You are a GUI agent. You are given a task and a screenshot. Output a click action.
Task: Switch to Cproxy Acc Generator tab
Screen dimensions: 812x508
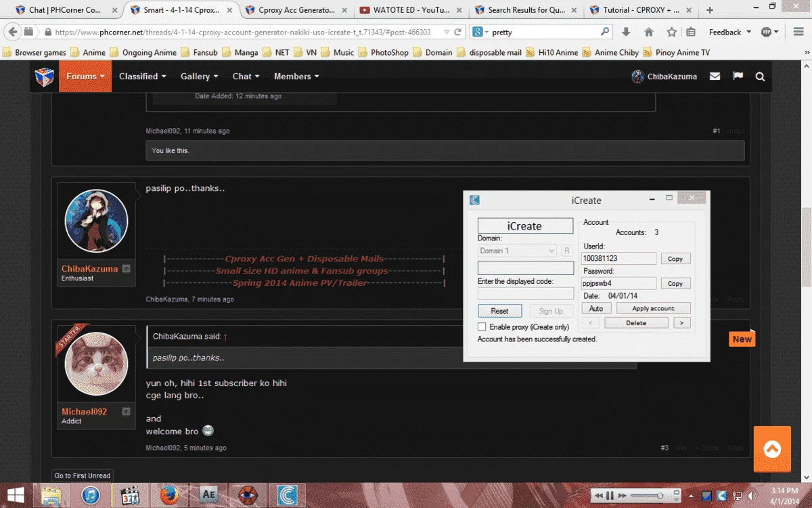pyautogui.click(x=296, y=10)
